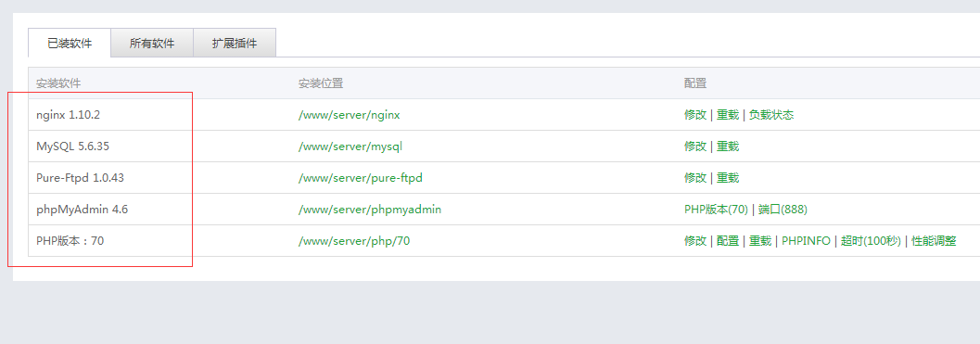
Task: Click 修改 in the PHP版本 row
Action: point(695,241)
